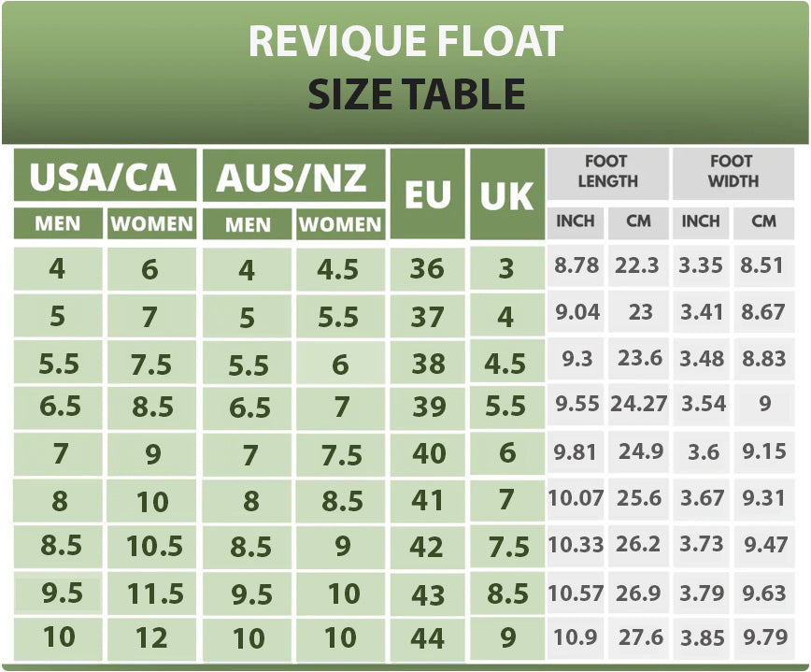This screenshot has width=811, height=672.
Task: Click the USA/CA column header
Action: pos(104,177)
